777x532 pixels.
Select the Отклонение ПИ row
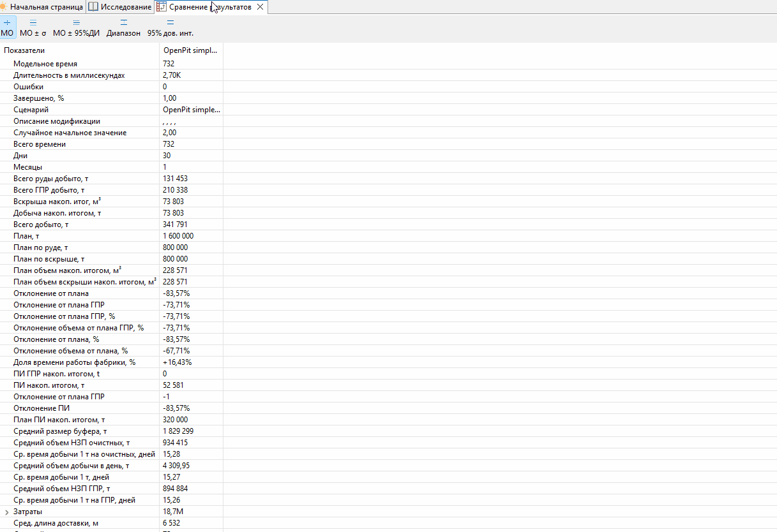tap(112, 408)
